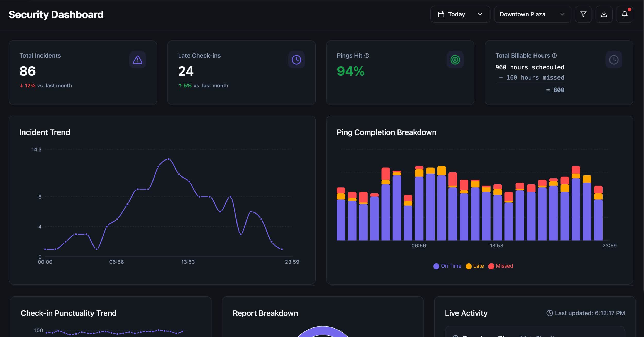Click the Total Incidents warning triangle icon

pyautogui.click(x=138, y=60)
